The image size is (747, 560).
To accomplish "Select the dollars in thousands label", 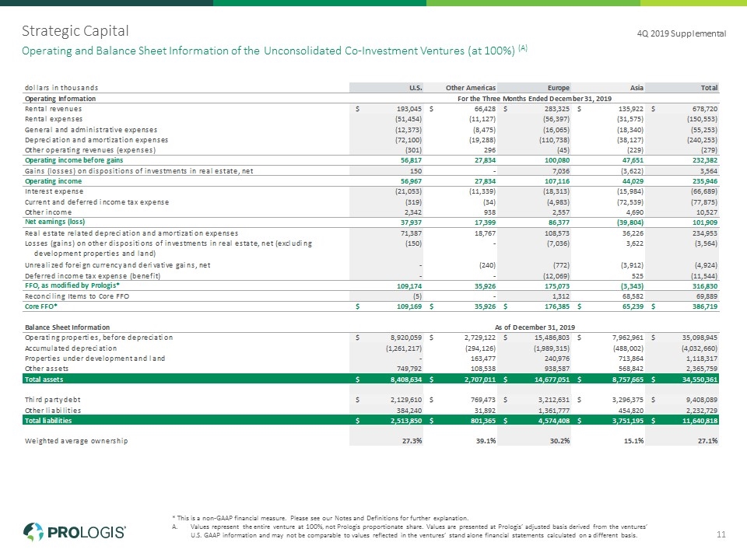I will pos(61,88).
